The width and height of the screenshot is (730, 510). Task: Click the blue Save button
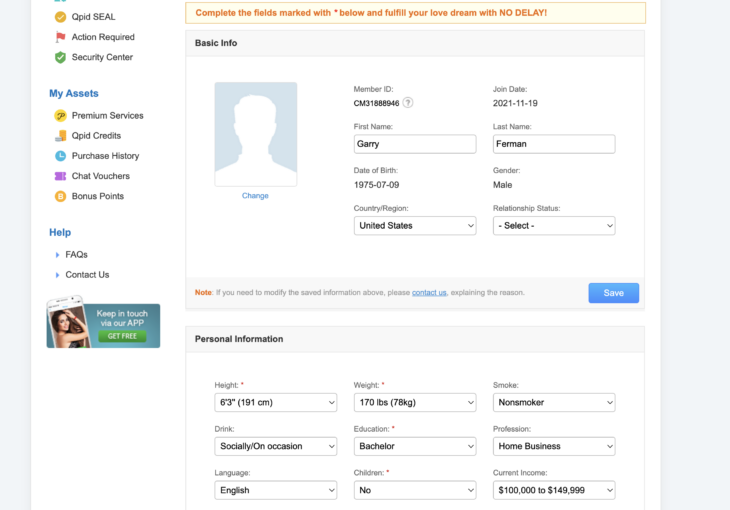[x=613, y=293]
